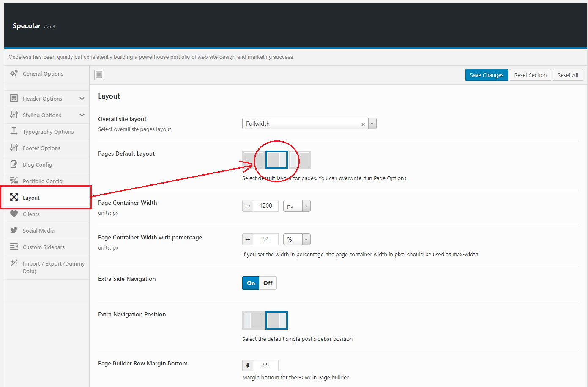Open Import / Export (Dummy Data) section

[x=46, y=267]
